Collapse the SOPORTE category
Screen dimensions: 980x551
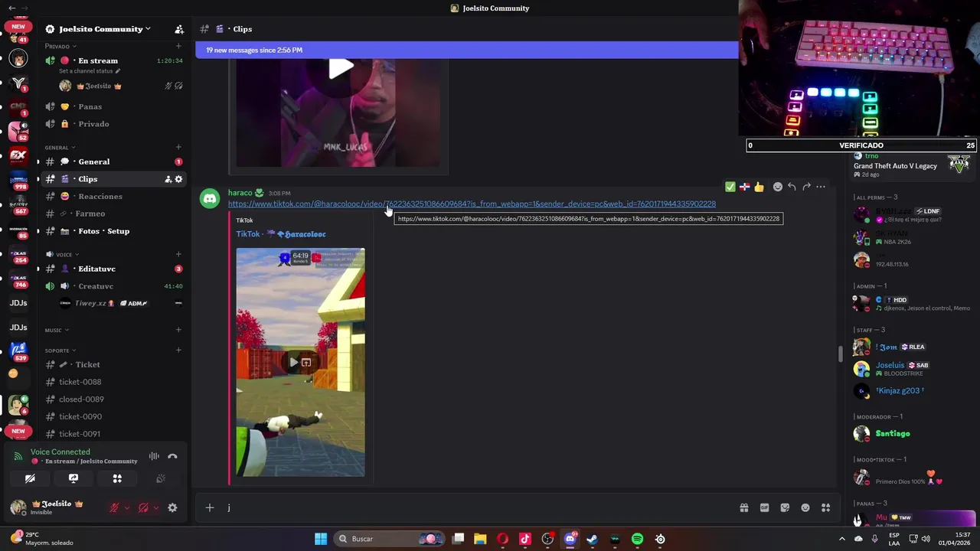pyautogui.click(x=60, y=350)
